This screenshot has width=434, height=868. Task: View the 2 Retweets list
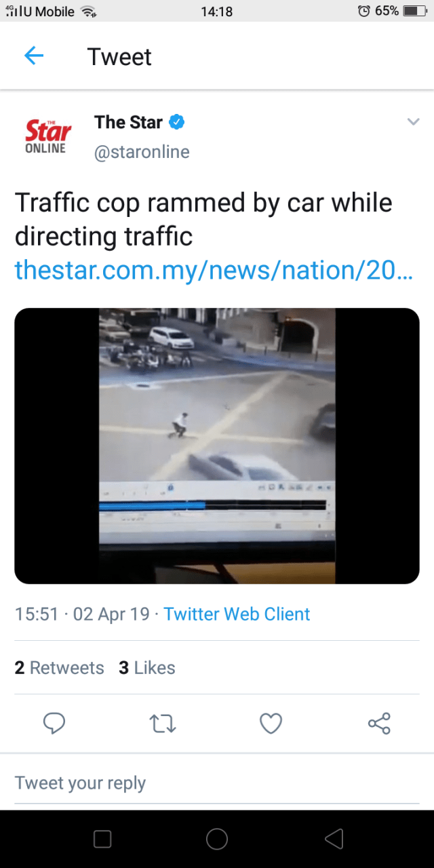[x=59, y=668]
